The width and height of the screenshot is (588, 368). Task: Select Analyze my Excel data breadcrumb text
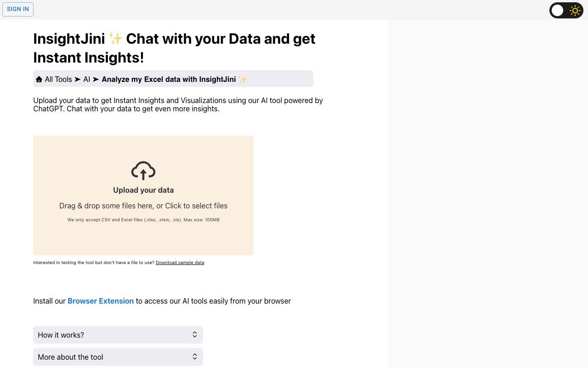169,79
